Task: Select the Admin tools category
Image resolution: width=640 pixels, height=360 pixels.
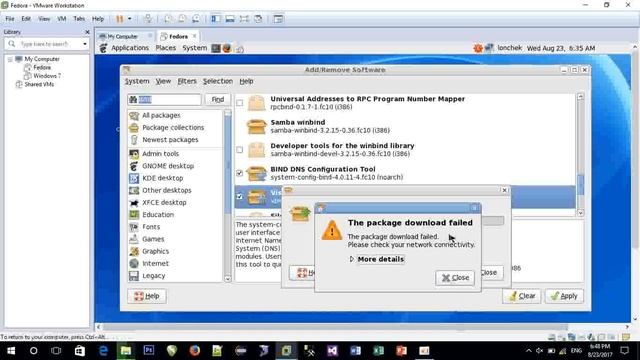Action: [176, 154]
